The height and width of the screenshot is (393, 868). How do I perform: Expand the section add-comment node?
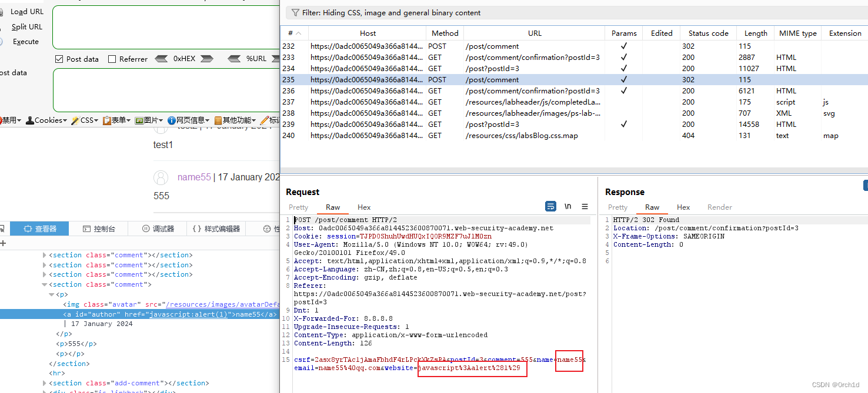(x=45, y=383)
